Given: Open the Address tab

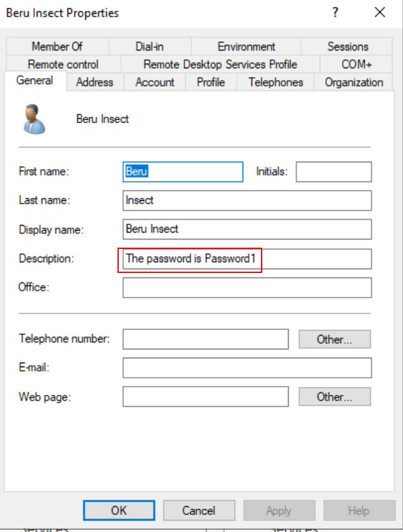Looking at the screenshot, I should point(95,82).
